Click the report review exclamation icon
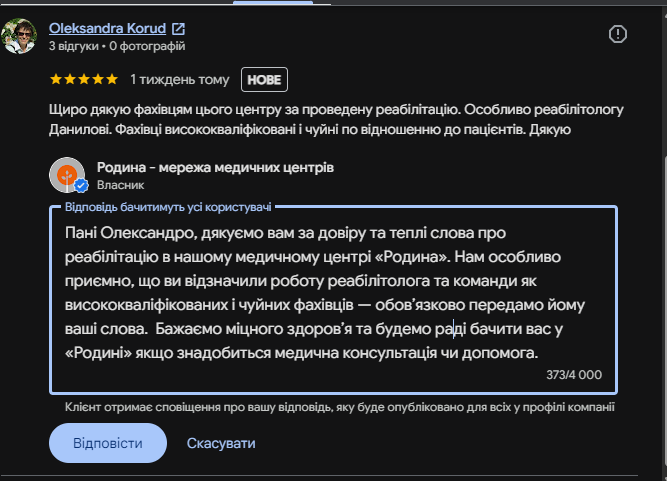Viewport: 667px width, 481px height. pos(618,34)
